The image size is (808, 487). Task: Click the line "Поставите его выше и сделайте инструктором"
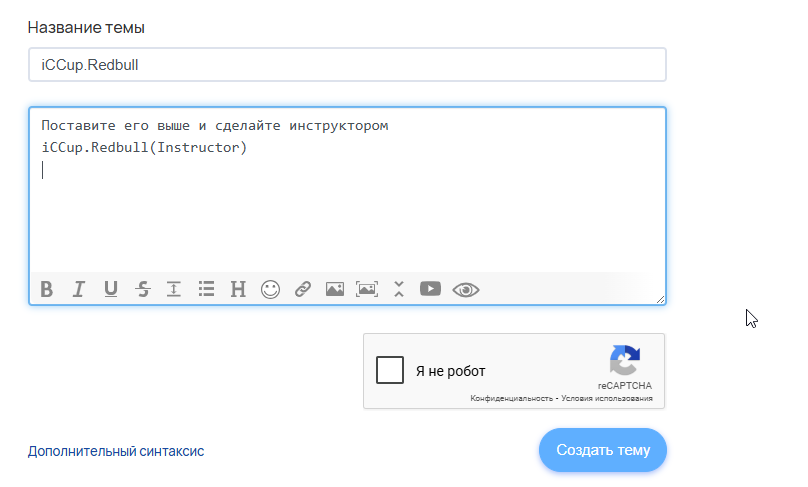click(215, 126)
